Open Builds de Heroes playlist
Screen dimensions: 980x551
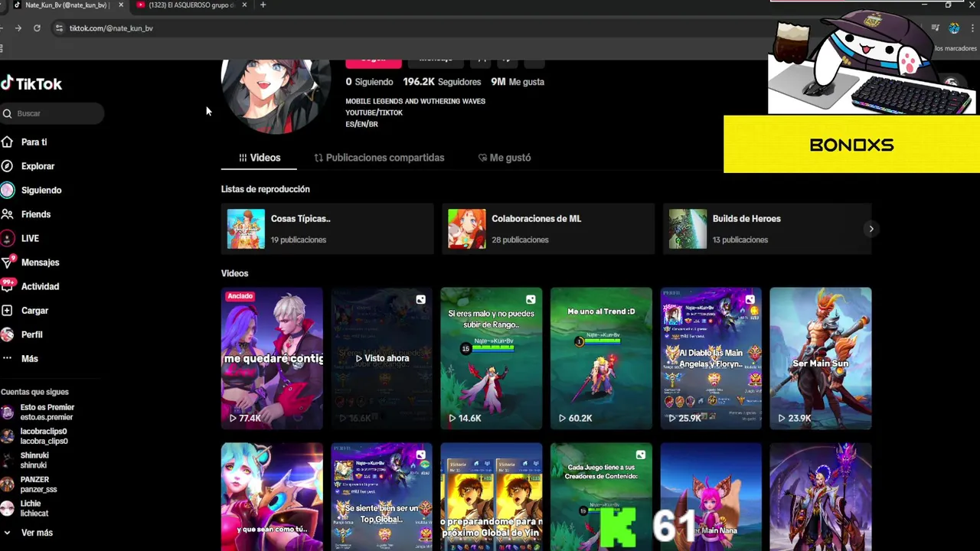click(x=767, y=229)
